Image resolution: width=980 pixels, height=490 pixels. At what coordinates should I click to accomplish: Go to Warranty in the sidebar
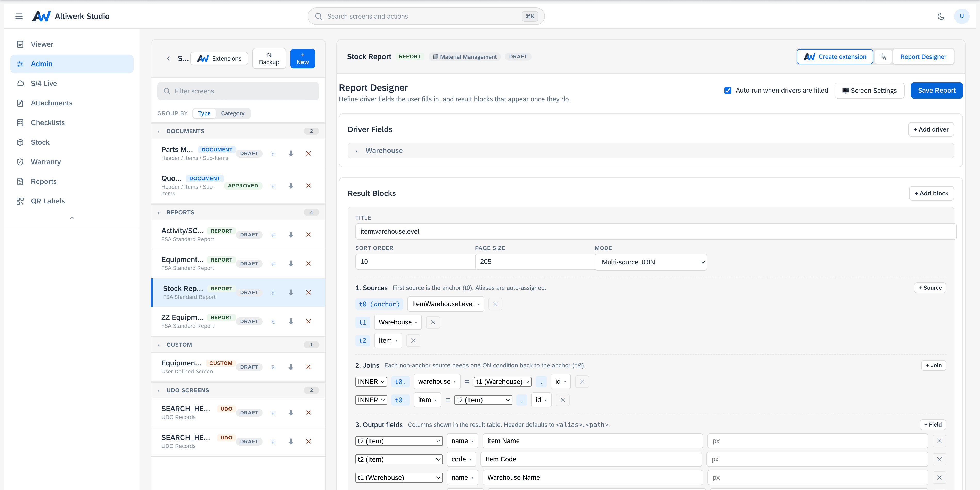(72, 162)
